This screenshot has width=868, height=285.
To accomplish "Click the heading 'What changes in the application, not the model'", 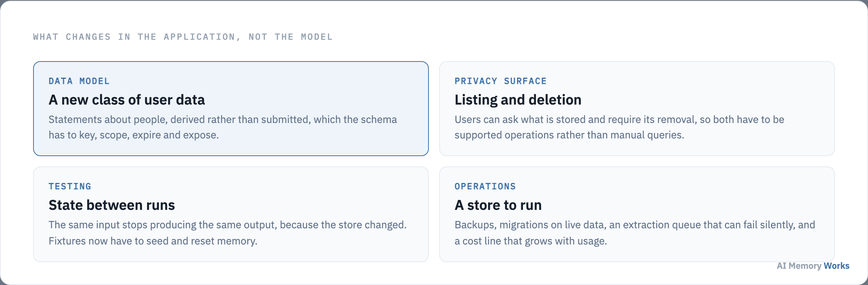I will coord(183,37).
